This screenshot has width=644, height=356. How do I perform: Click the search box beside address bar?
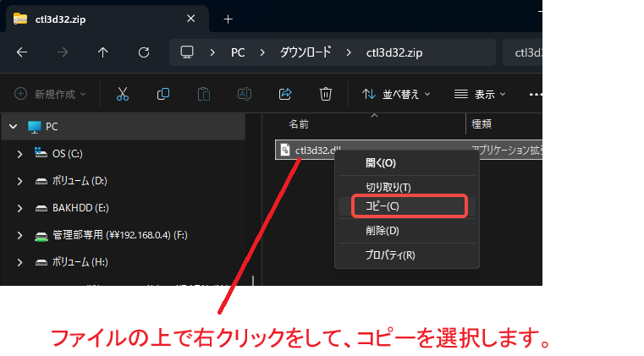[522, 52]
